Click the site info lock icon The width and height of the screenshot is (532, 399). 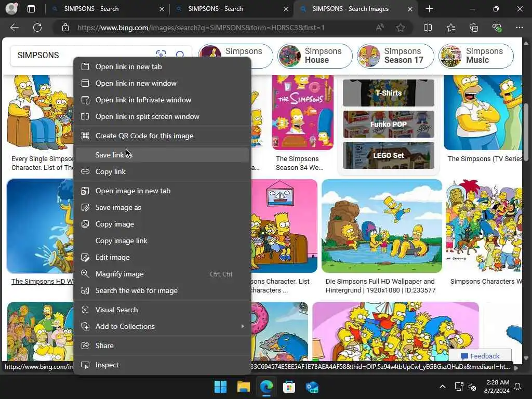tap(65, 28)
